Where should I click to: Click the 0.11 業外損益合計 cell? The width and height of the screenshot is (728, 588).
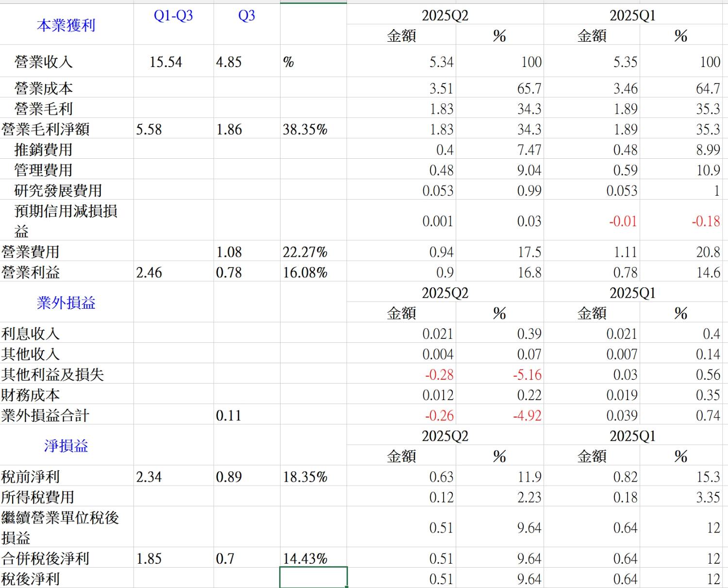pyautogui.click(x=229, y=416)
